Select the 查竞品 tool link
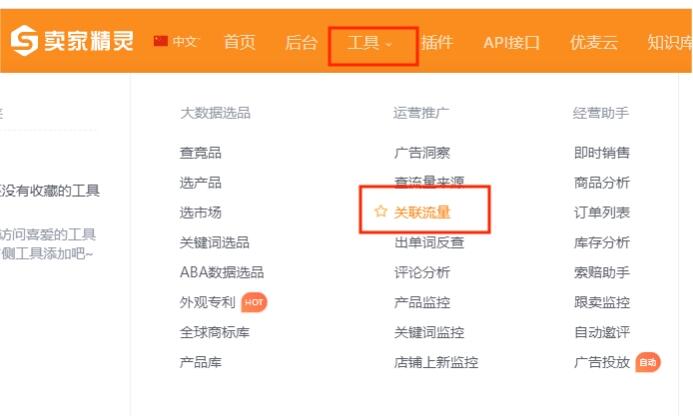693x418 pixels. pyautogui.click(x=200, y=153)
